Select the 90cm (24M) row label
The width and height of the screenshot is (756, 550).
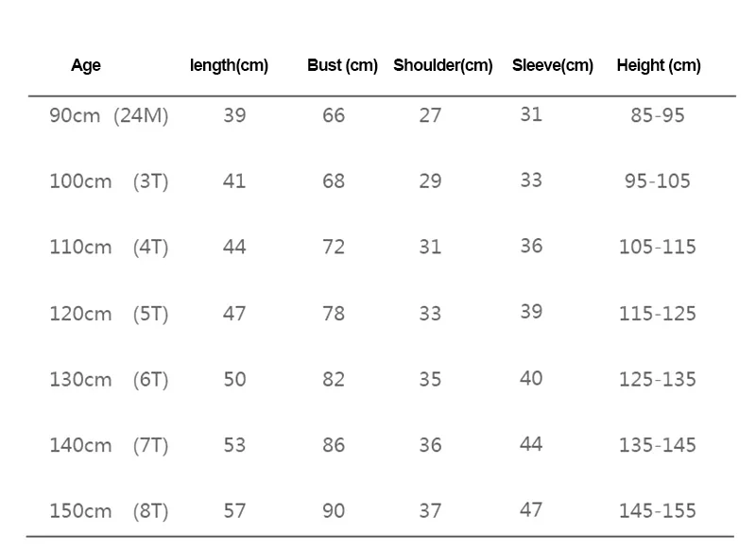pos(109,116)
